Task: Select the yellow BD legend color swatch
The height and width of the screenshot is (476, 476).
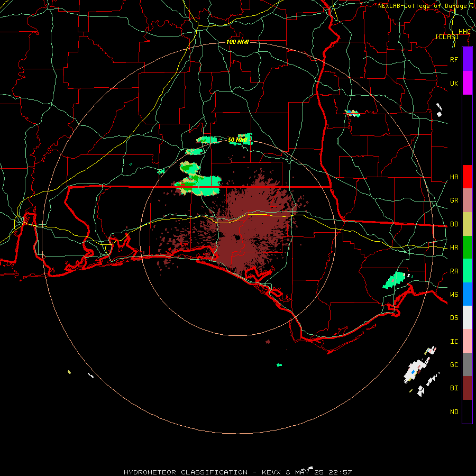Action: 467,224
